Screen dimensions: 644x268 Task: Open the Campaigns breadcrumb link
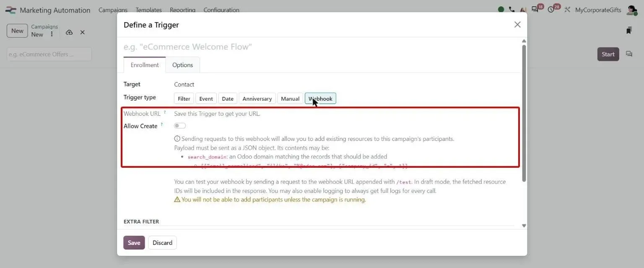pyautogui.click(x=44, y=26)
